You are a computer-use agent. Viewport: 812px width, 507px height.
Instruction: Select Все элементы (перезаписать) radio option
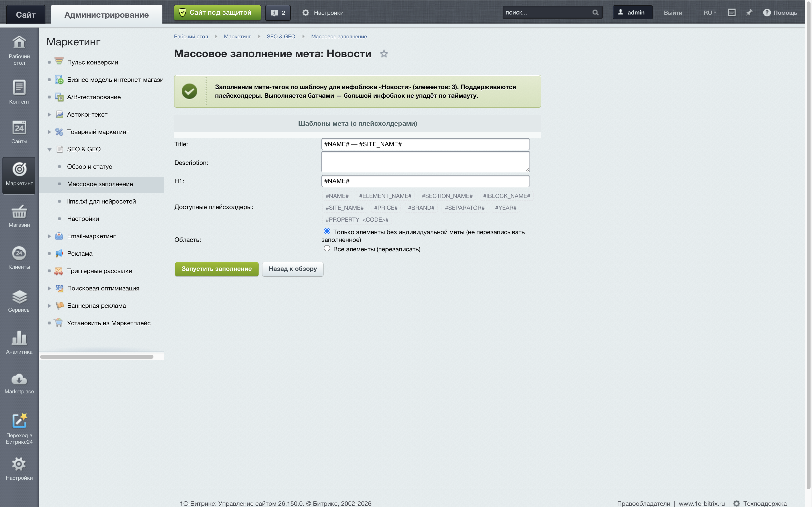click(327, 248)
